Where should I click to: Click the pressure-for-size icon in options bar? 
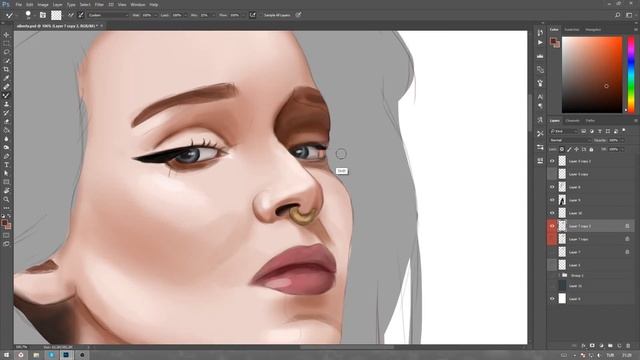point(298,15)
